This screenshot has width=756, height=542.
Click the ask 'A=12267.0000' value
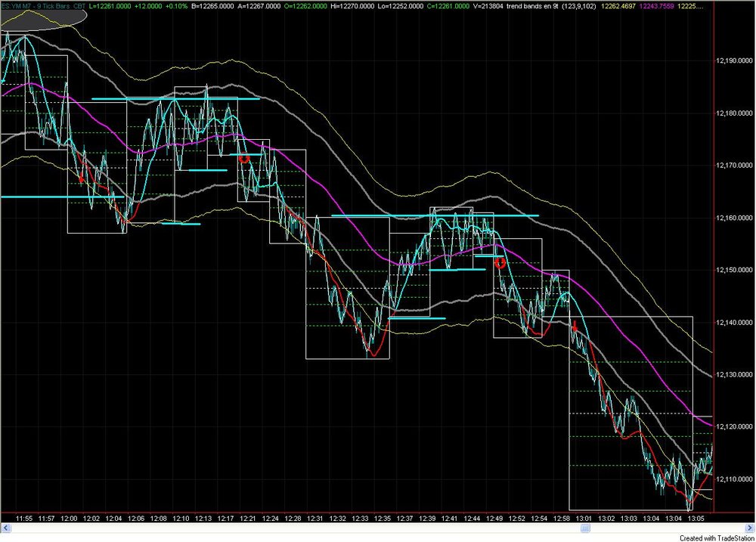click(x=259, y=6)
